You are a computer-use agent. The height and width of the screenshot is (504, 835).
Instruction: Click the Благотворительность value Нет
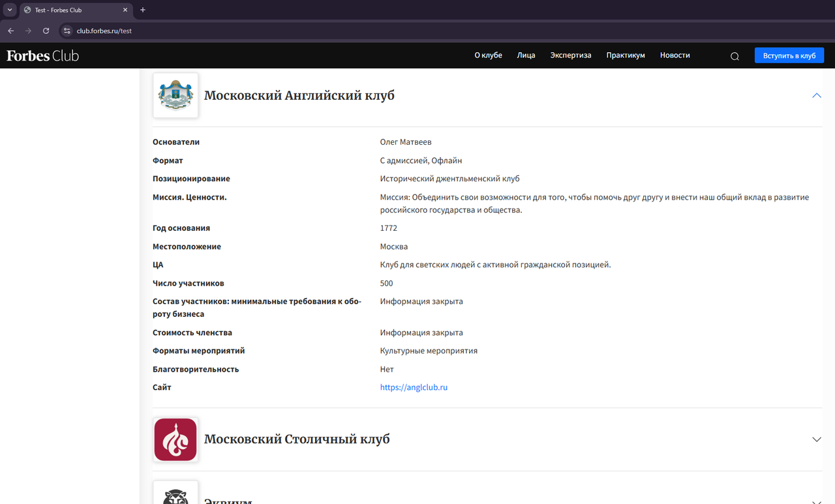(387, 369)
